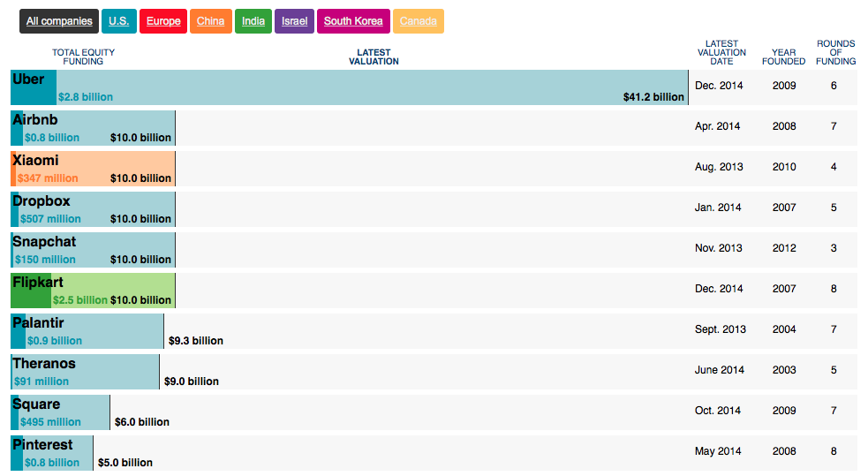Click the Latest Valuation column header
Viewport: 868px width, 476px height.
[x=374, y=57]
